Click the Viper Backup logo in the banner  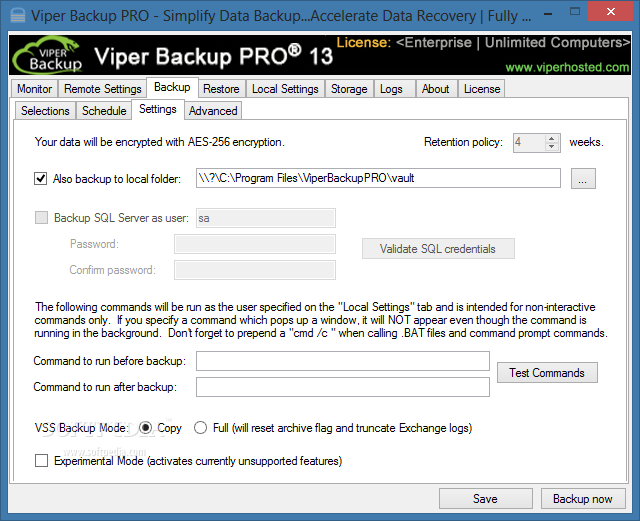[47, 56]
